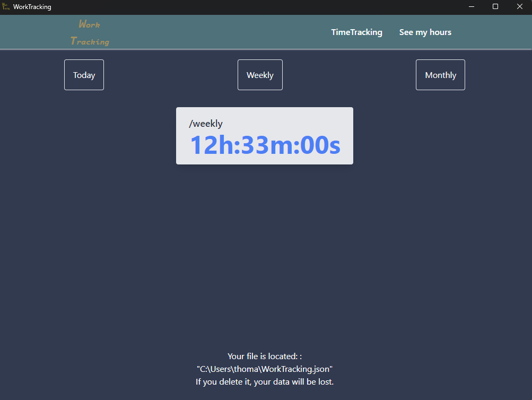The height and width of the screenshot is (400, 532).
Task: Click the data loss warning message
Action: point(264,381)
